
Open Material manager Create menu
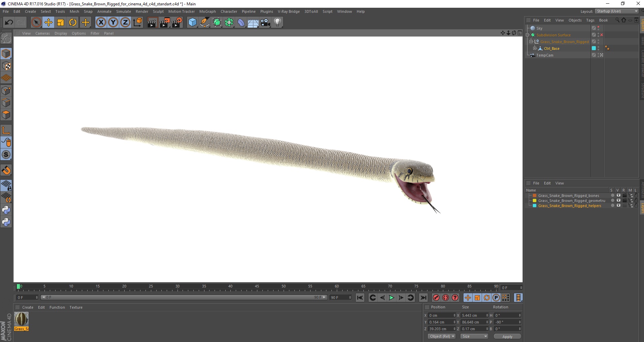[28, 307]
